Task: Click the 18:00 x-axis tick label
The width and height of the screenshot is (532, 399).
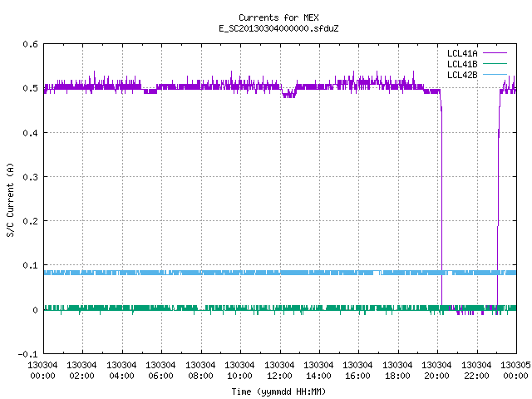Action: pyautogui.click(x=397, y=371)
